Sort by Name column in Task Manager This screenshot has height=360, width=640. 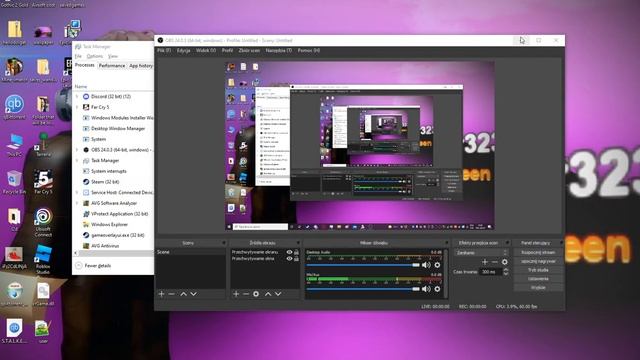pos(81,87)
